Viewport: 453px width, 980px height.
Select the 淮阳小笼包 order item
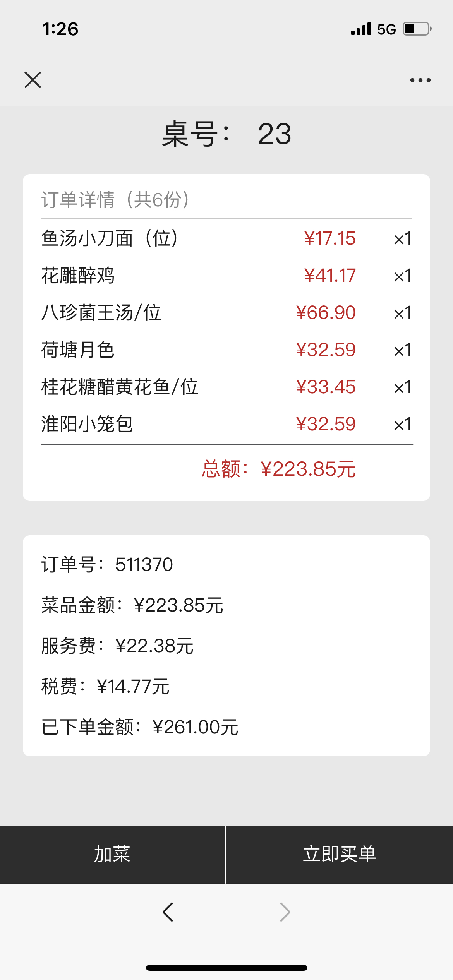click(226, 424)
